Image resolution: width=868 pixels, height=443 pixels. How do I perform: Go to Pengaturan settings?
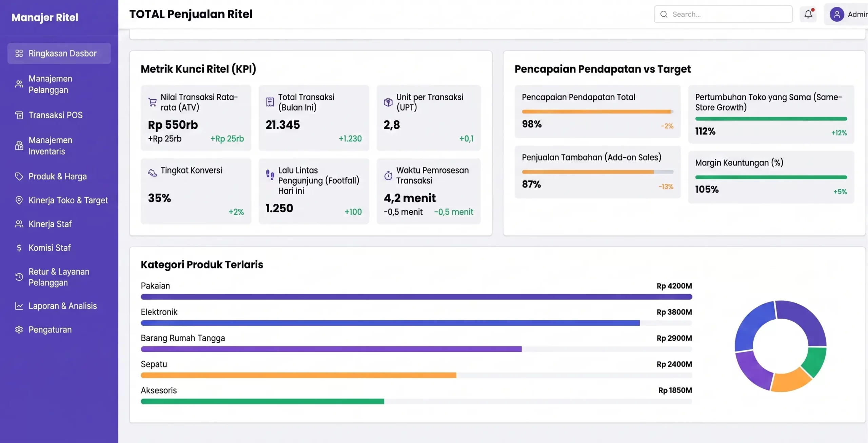(x=59, y=330)
